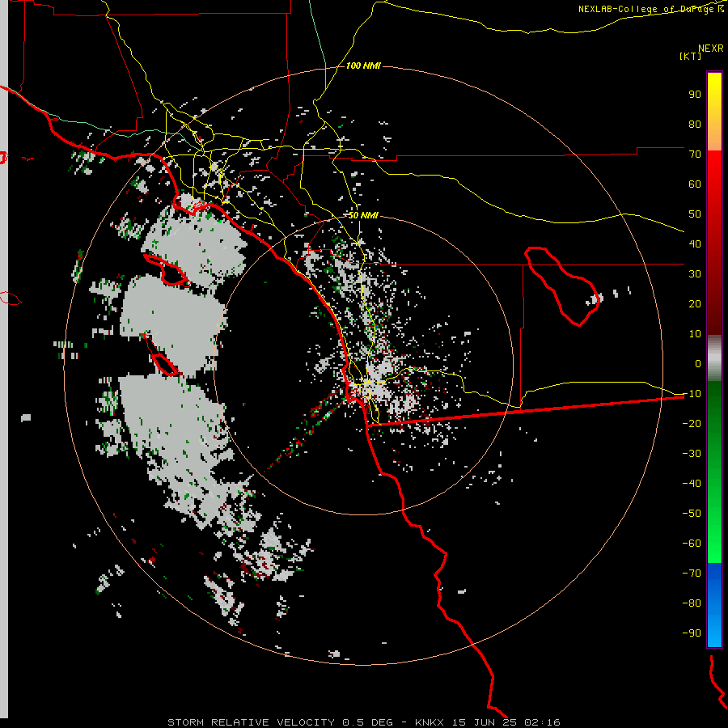
Task: Click the "-20" color scale label
Action: 692,423
